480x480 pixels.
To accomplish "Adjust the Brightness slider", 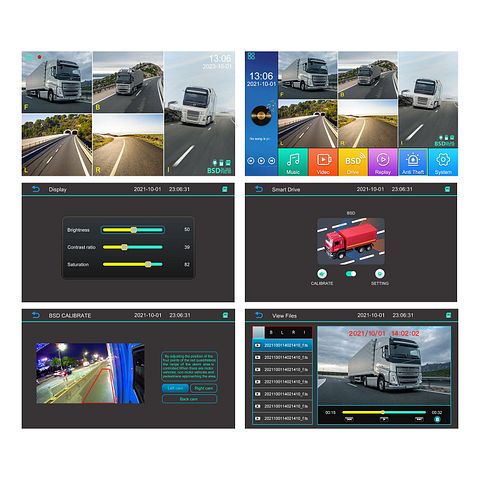I will [133, 230].
